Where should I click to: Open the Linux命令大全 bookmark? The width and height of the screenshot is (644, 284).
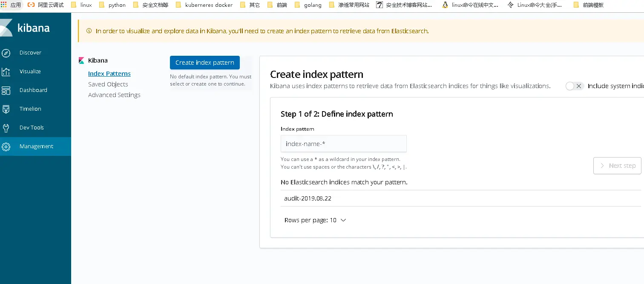[535, 5]
